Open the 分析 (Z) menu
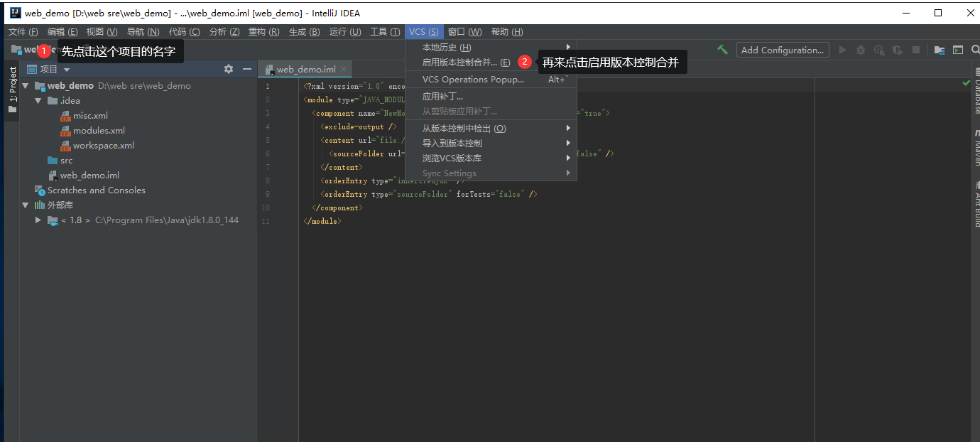Viewport: 980px width, 442px height. click(224, 32)
